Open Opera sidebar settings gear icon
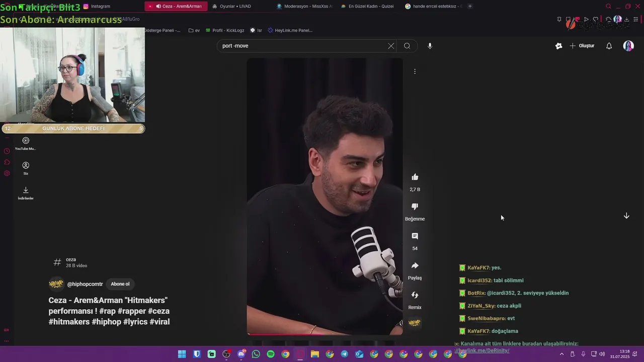This screenshot has height=362, width=644. point(7,173)
